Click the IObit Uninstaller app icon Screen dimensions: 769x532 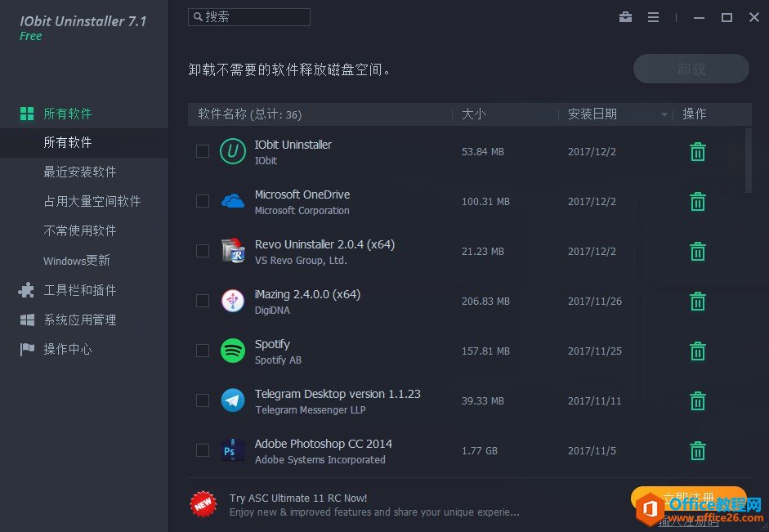[x=232, y=151]
